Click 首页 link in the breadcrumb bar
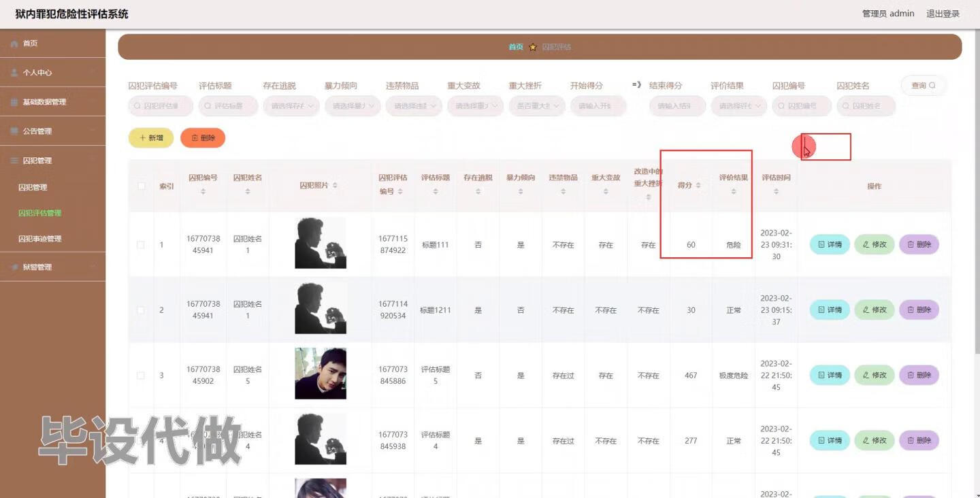Screen dimensions: 980x498 point(516,47)
